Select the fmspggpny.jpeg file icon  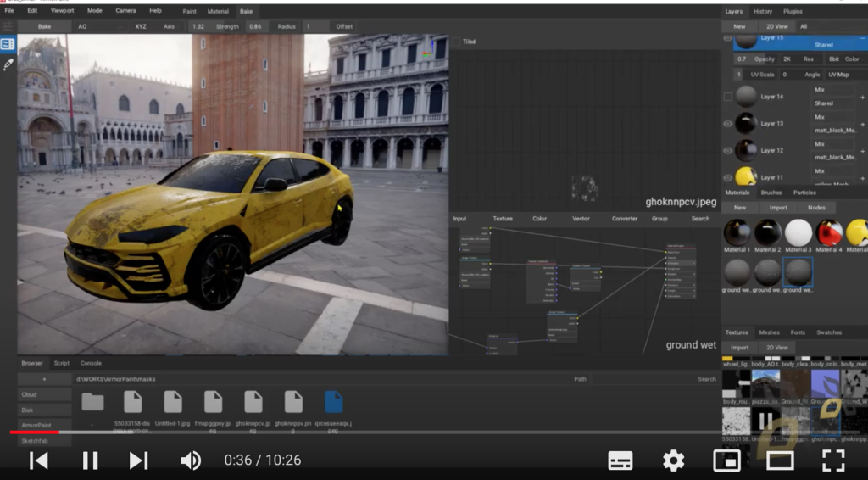[x=213, y=402]
